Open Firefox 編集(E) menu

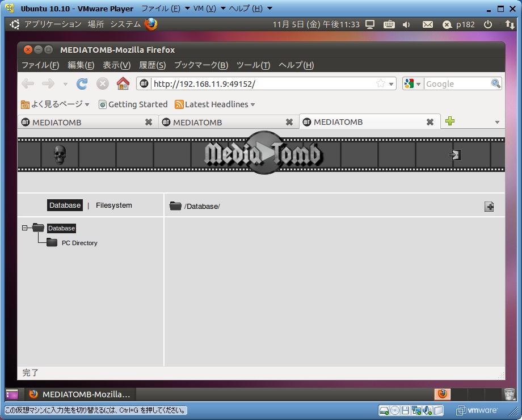(81, 65)
